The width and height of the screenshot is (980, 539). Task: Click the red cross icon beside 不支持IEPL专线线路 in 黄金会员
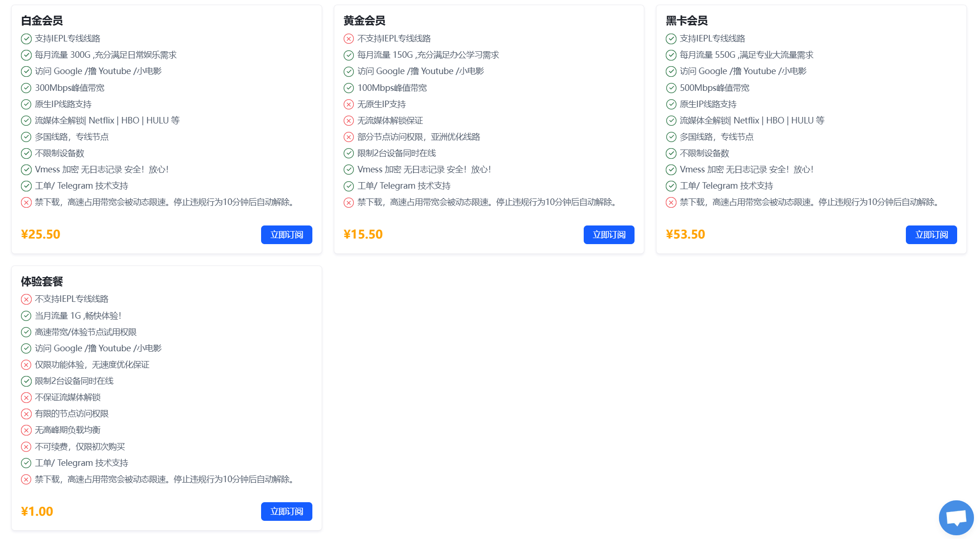pyautogui.click(x=349, y=39)
